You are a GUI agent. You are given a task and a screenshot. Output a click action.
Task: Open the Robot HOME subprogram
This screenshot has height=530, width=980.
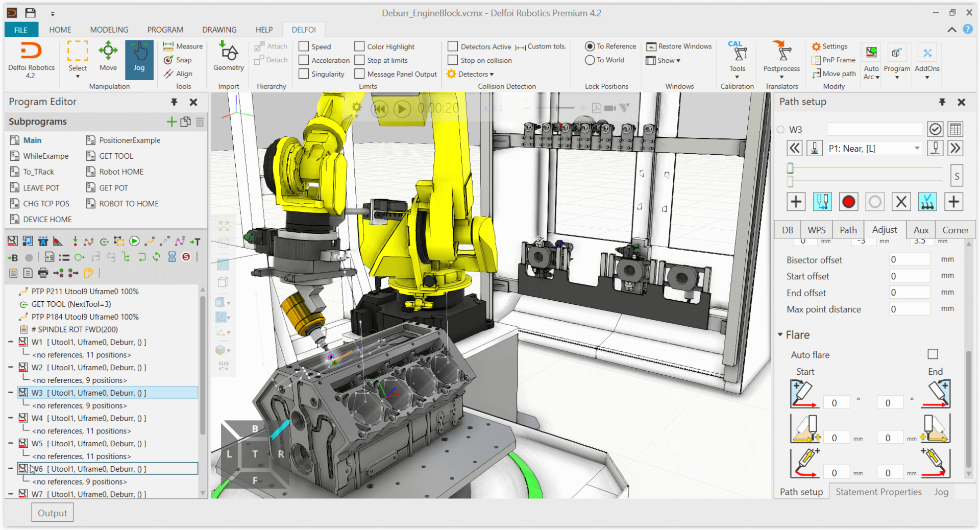115,172
